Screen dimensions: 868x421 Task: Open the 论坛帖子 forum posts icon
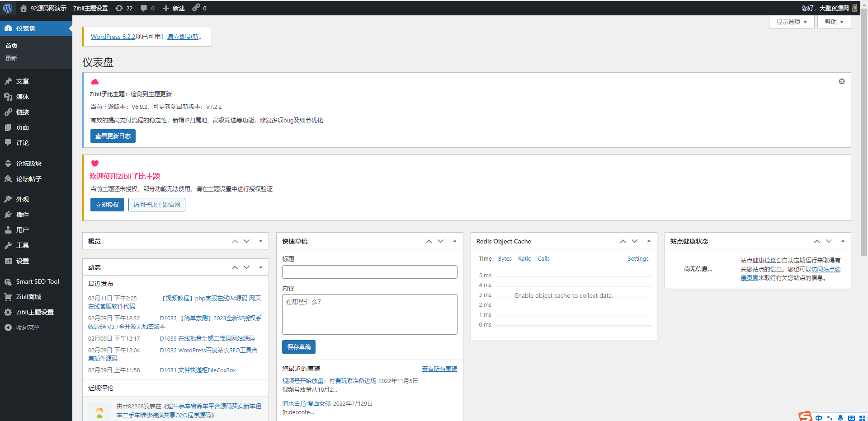pos(8,179)
